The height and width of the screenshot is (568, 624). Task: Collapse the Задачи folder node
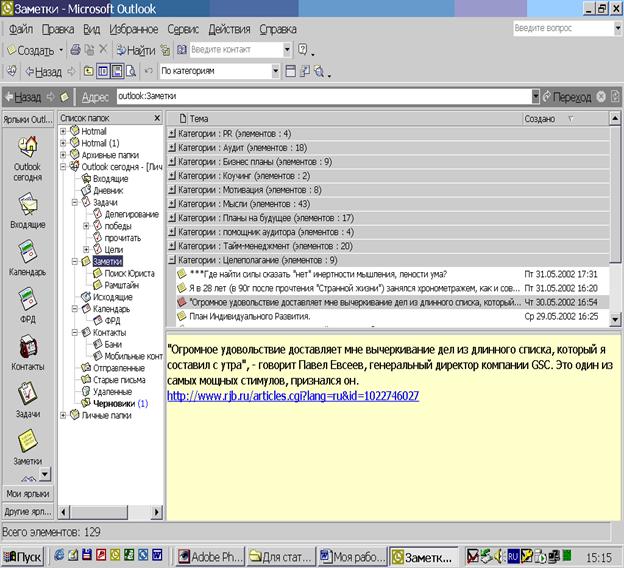pyautogui.click(x=74, y=202)
